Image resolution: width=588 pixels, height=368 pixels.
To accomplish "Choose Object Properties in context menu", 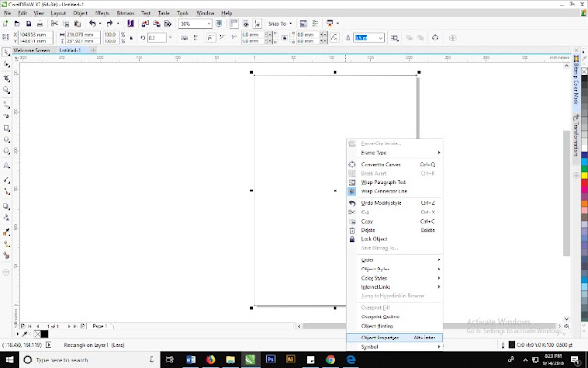I will click(x=394, y=338).
